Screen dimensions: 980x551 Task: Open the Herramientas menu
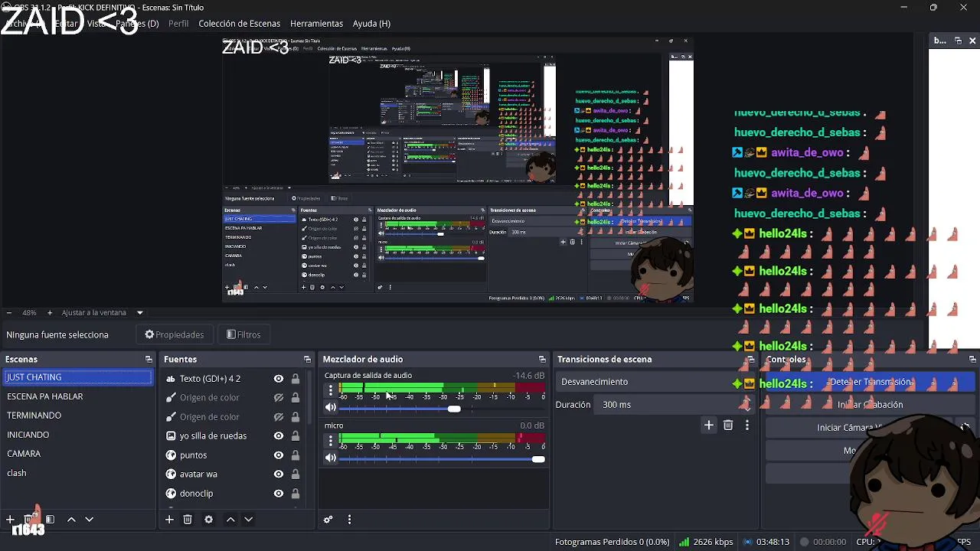tap(316, 24)
